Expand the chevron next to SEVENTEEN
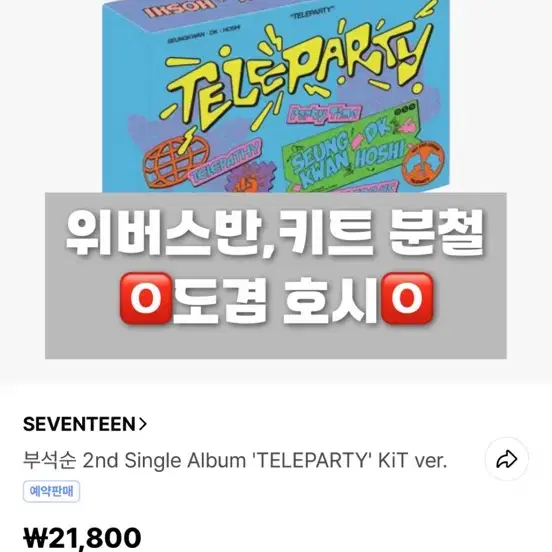This screenshot has height=552, width=552. pos(142,424)
